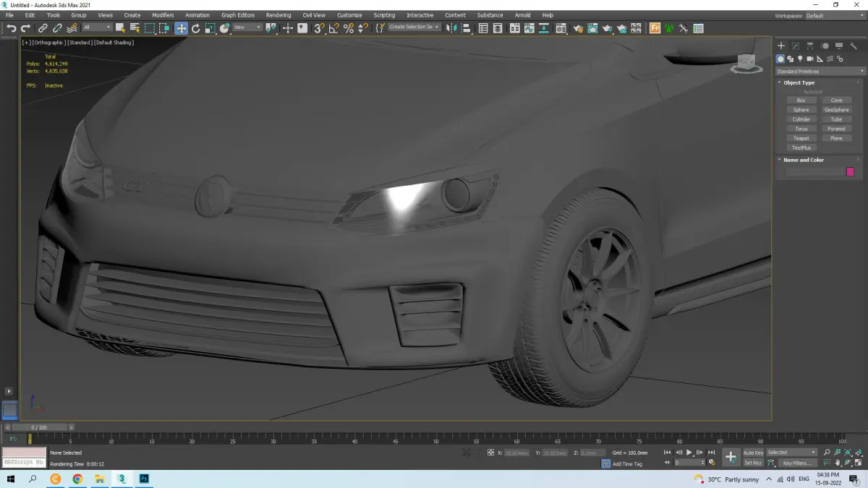Open the Rendered Frame Window icon
Viewport: 868px width, 488px height.
click(x=592, y=28)
